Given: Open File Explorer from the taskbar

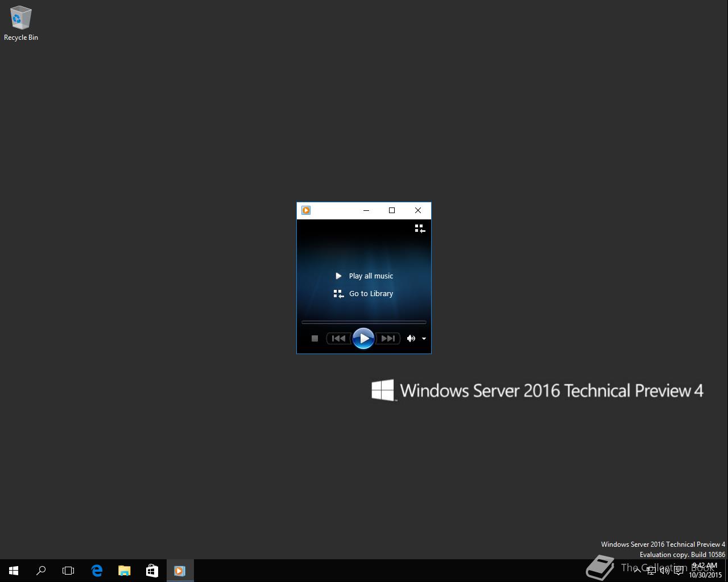Looking at the screenshot, I should (124, 571).
